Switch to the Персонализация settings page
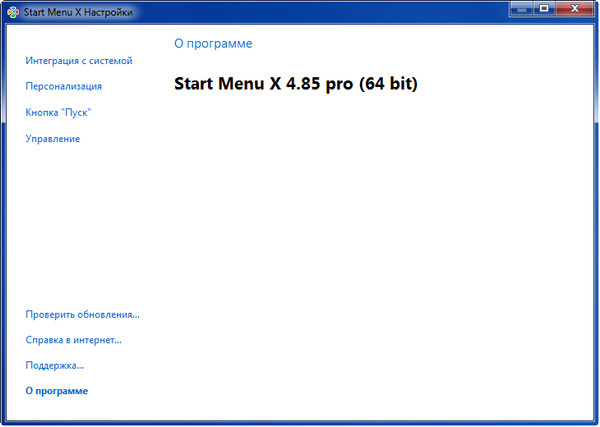Image resolution: width=600 pixels, height=427 pixels. (64, 87)
